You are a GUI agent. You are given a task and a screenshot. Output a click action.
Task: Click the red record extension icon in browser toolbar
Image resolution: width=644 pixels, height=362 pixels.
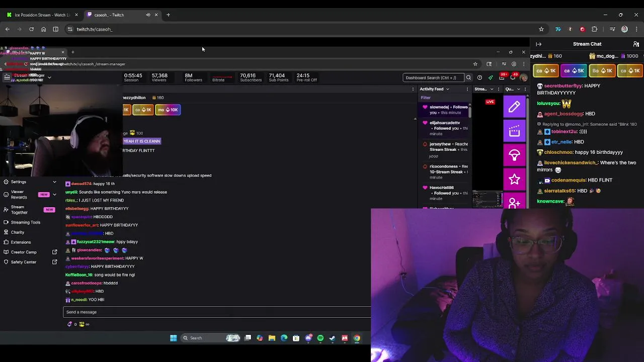[582, 29]
